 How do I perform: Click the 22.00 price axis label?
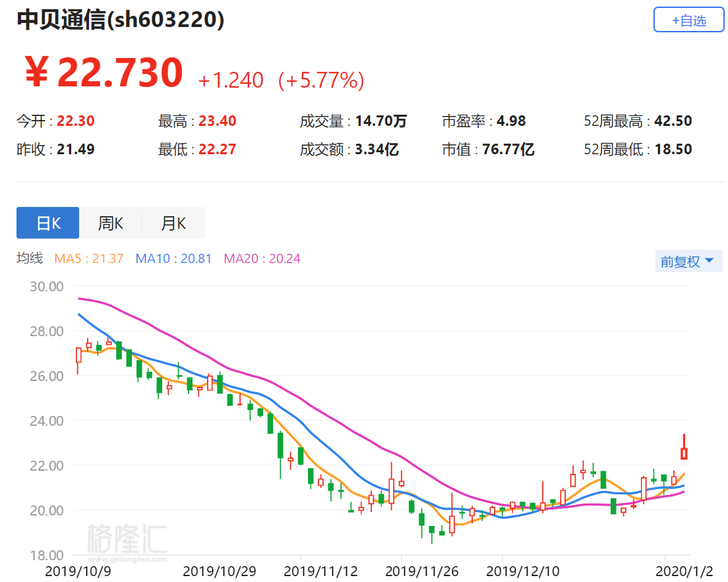coord(47,466)
